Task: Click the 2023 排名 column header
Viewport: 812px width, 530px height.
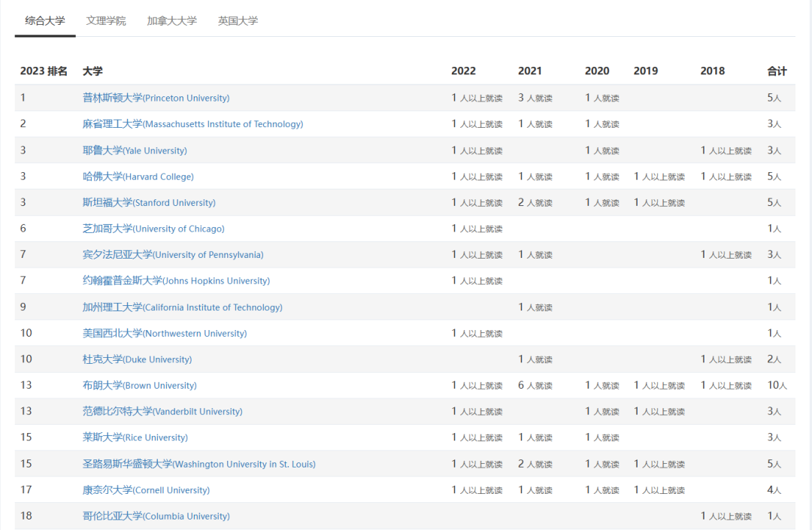Action: tap(44, 71)
